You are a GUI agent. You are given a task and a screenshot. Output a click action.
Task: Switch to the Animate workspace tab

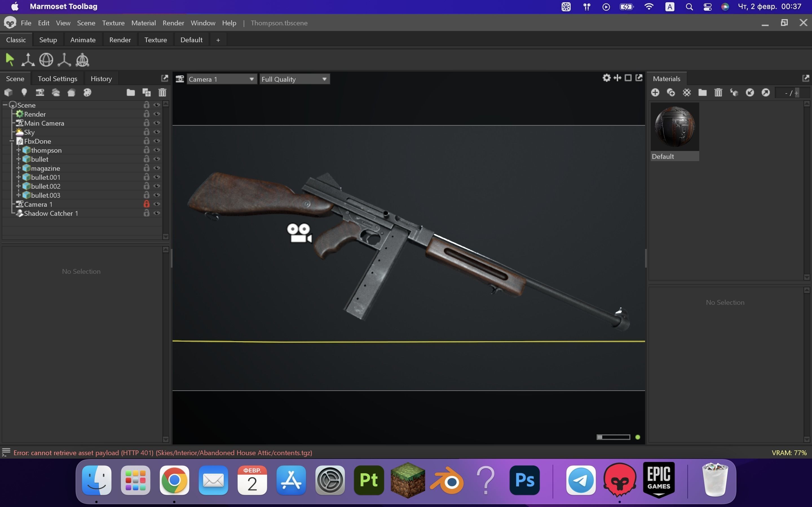click(x=83, y=40)
